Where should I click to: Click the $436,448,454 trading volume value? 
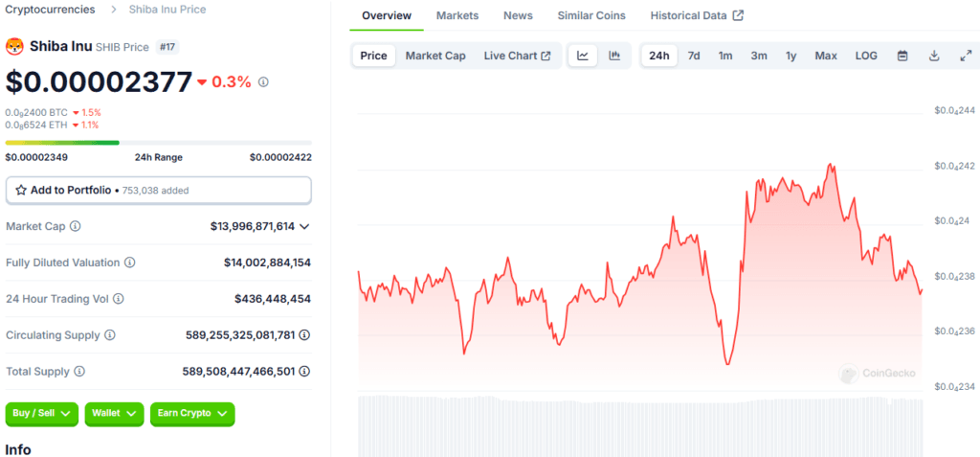coord(273,299)
